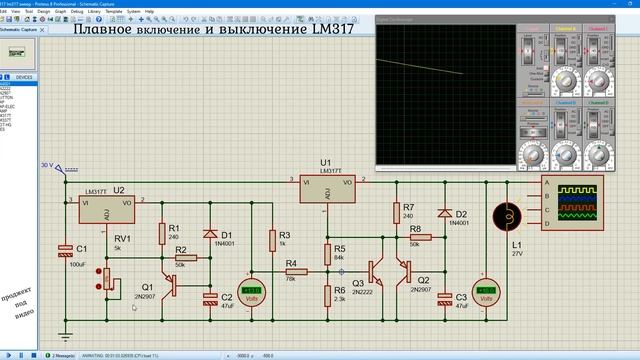Close the Schematic Capture tab
Image resolution: width=640 pixels, height=360 pixels.
click(42, 30)
